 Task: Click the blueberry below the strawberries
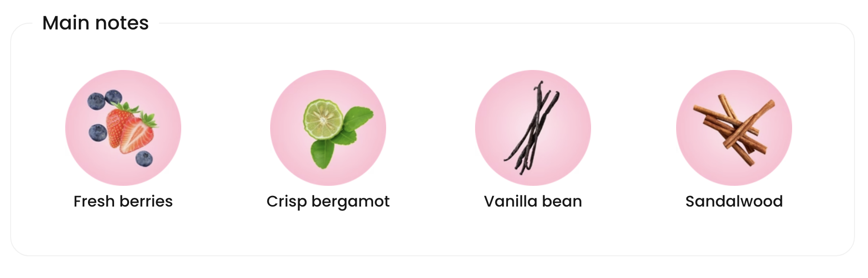(x=144, y=158)
